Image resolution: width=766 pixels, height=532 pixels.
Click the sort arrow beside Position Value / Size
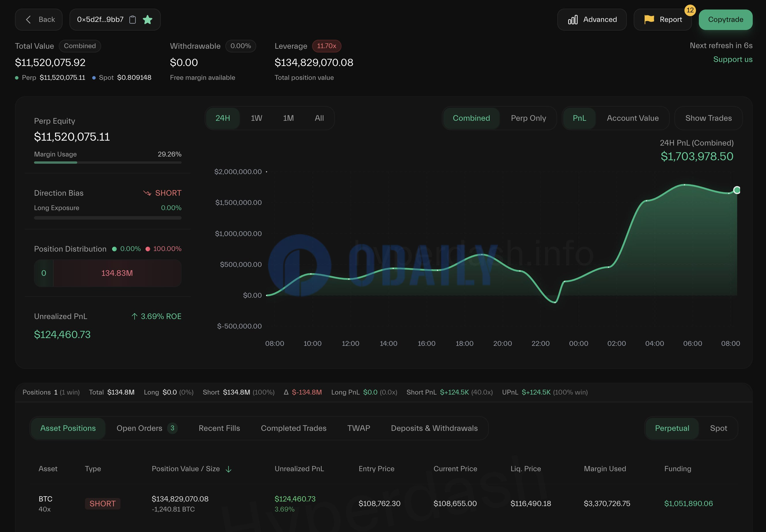(228, 469)
